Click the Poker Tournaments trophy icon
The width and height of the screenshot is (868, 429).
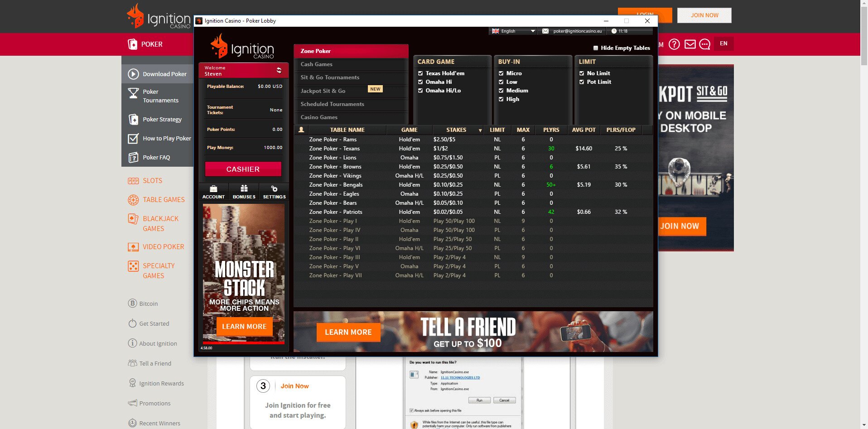click(133, 93)
